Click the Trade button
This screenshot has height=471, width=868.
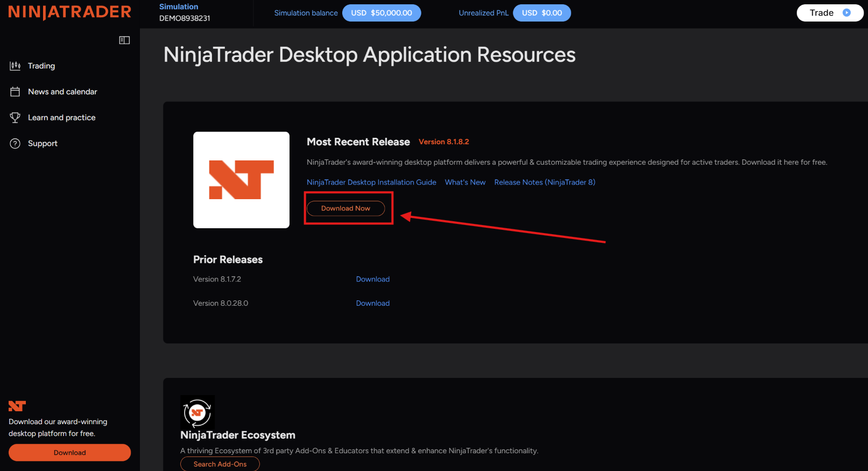[830, 13]
